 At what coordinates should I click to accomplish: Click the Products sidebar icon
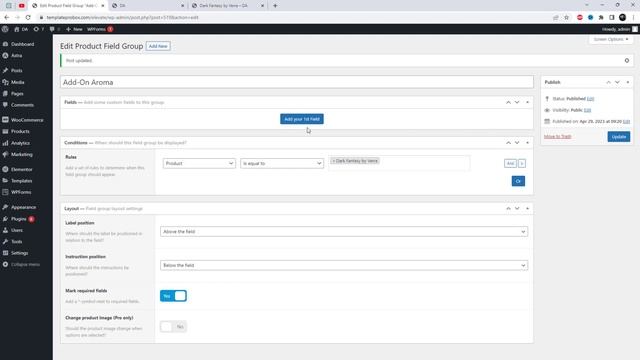pyautogui.click(x=5, y=131)
